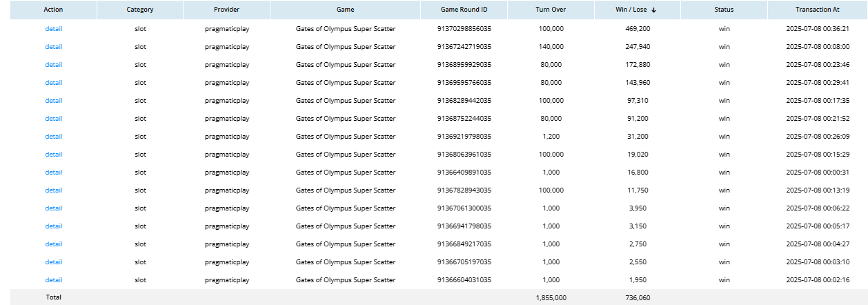Click the total turnover value 1,855,000
The image size is (868, 305).
coord(551,297)
